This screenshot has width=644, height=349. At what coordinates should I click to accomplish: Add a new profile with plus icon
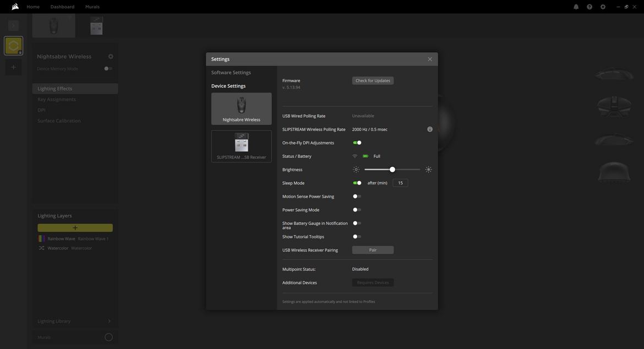(x=13, y=67)
